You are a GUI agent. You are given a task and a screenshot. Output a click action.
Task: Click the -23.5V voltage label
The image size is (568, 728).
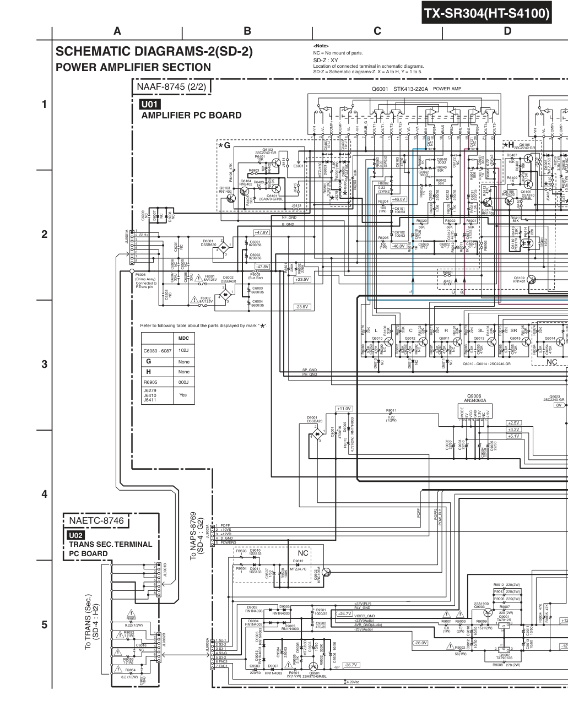pos(302,306)
